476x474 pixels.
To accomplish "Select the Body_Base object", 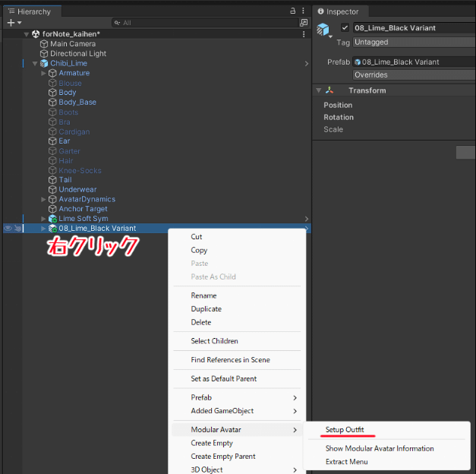I will coord(77,102).
